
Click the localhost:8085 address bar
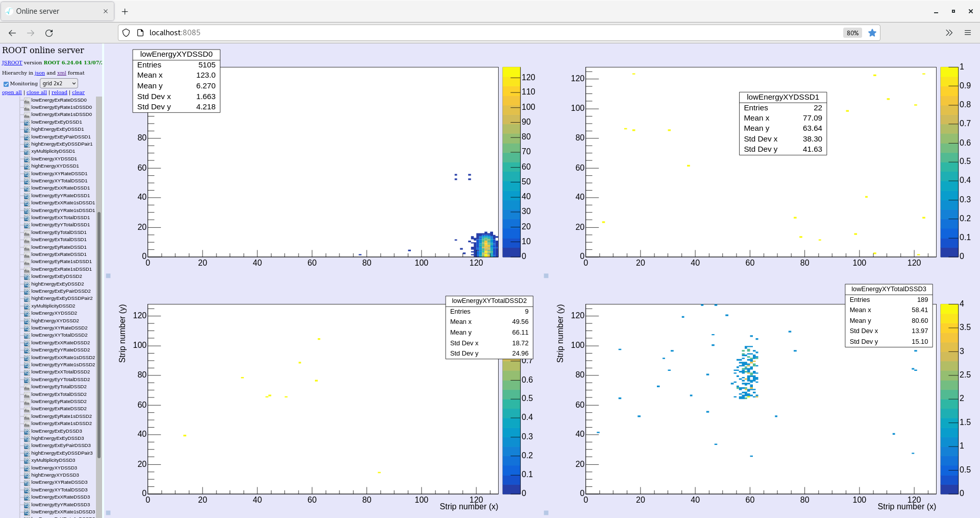pos(459,33)
